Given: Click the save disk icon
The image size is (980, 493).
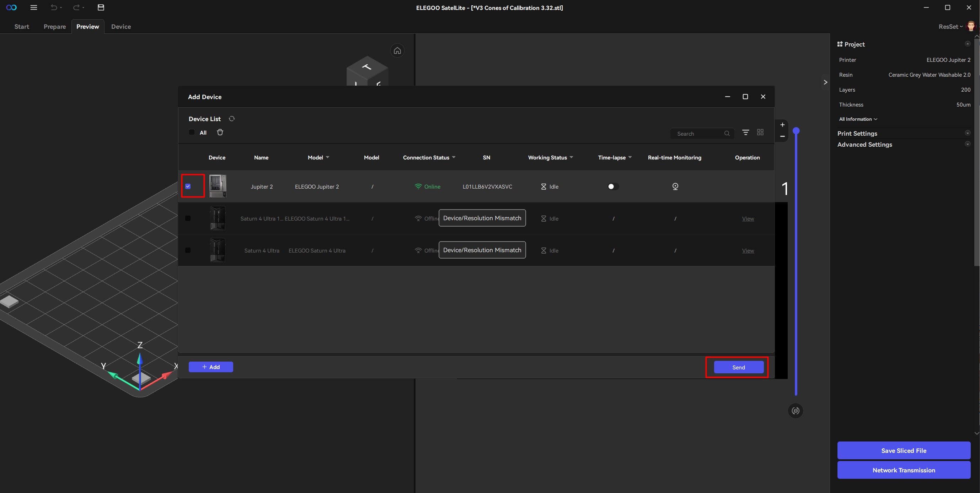Looking at the screenshot, I should 101,7.
